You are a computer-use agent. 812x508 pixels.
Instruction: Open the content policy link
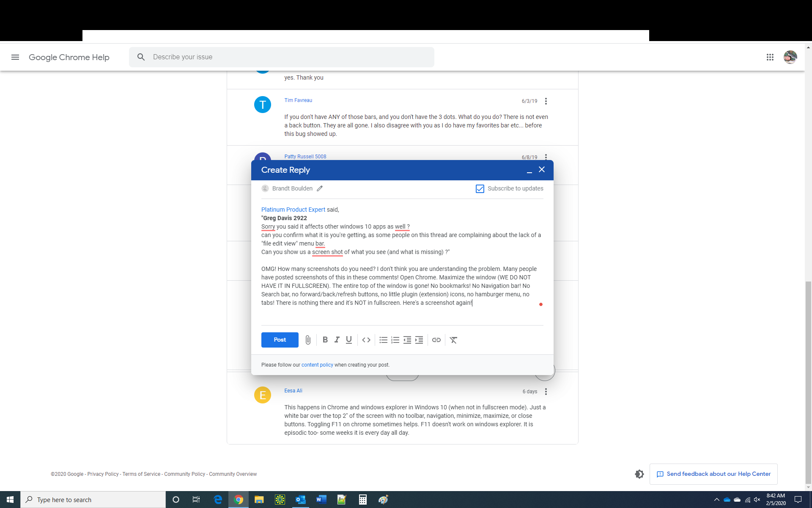point(317,365)
